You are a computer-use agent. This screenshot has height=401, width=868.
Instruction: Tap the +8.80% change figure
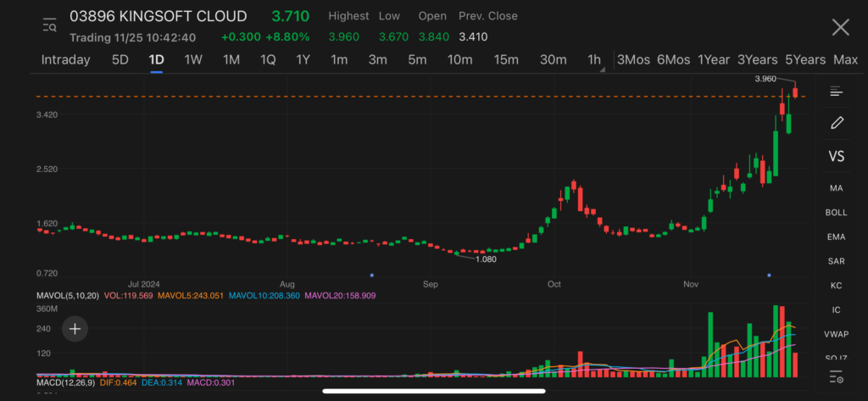click(x=287, y=37)
